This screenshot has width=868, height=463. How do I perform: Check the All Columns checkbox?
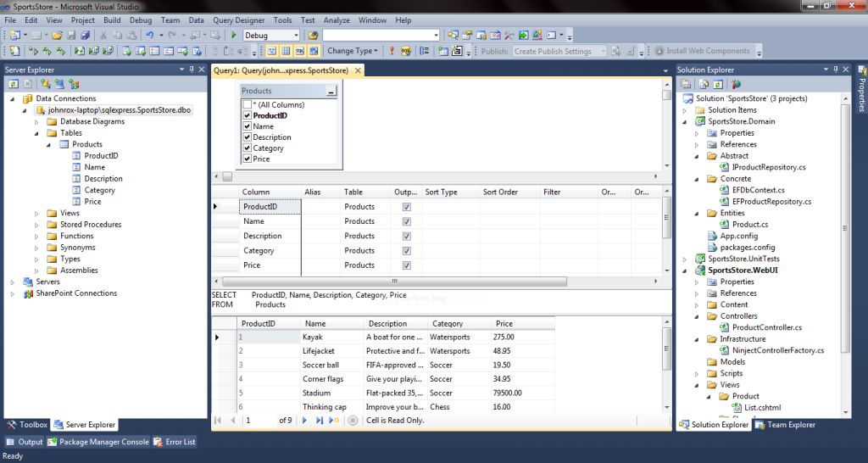pyautogui.click(x=248, y=104)
